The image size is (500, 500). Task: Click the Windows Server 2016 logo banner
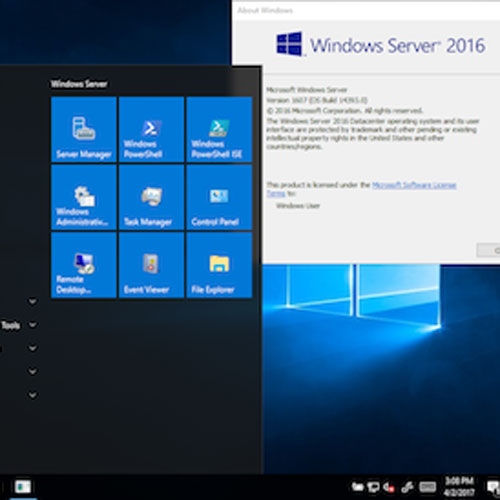pyautogui.click(x=380, y=45)
